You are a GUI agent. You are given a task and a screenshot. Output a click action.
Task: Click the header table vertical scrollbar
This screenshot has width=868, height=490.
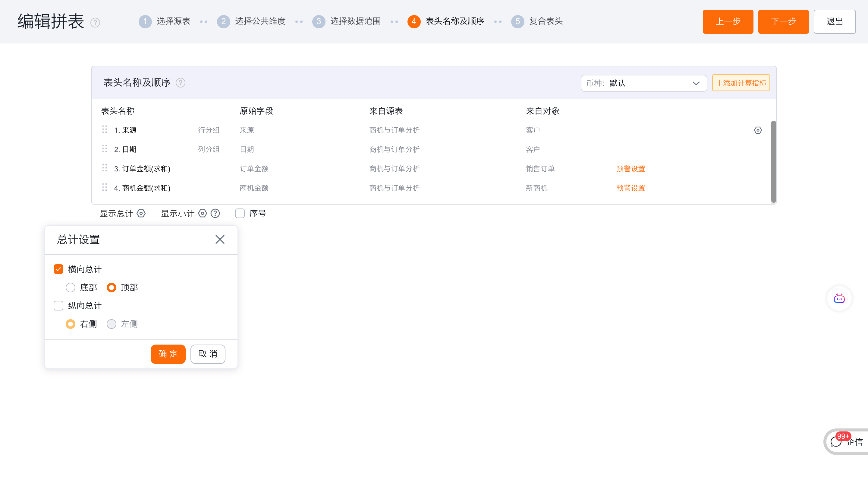click(x=773, y=162)
